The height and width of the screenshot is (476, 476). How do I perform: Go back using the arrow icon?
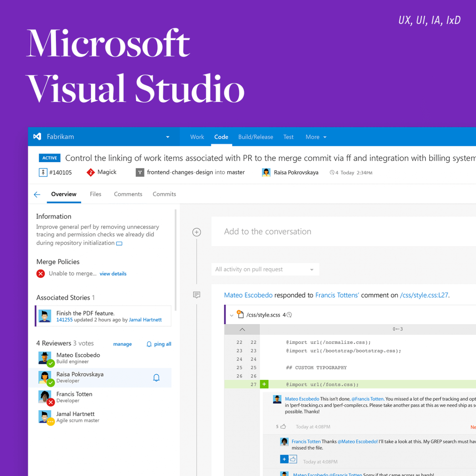pos(37,194)
